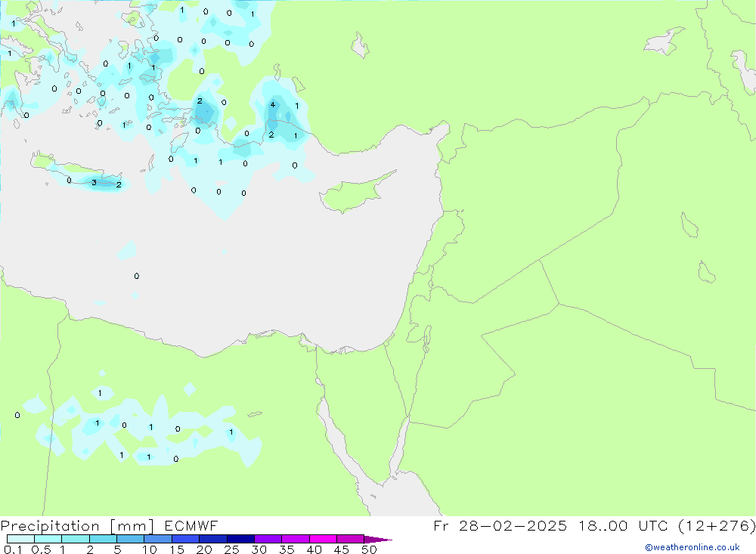Click the legend label "25"
This screenshot has width=756, height=554.
(x=231, y=549)
